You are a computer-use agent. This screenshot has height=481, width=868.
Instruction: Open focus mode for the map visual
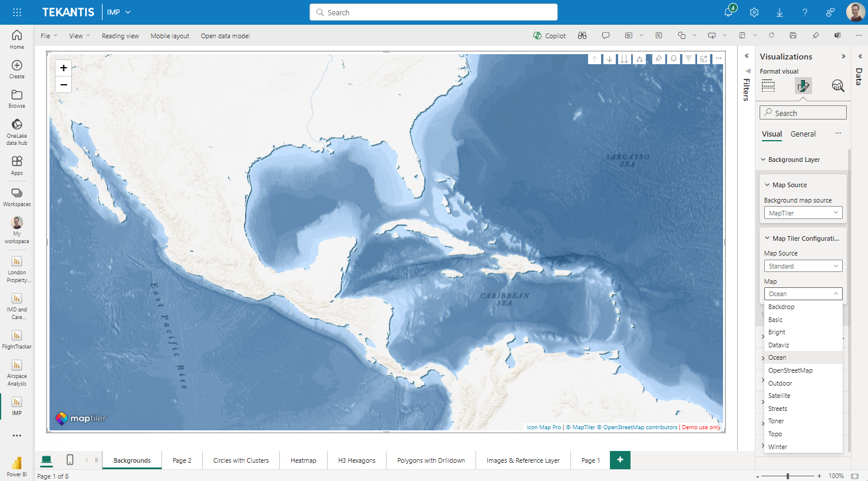point(703,58)
